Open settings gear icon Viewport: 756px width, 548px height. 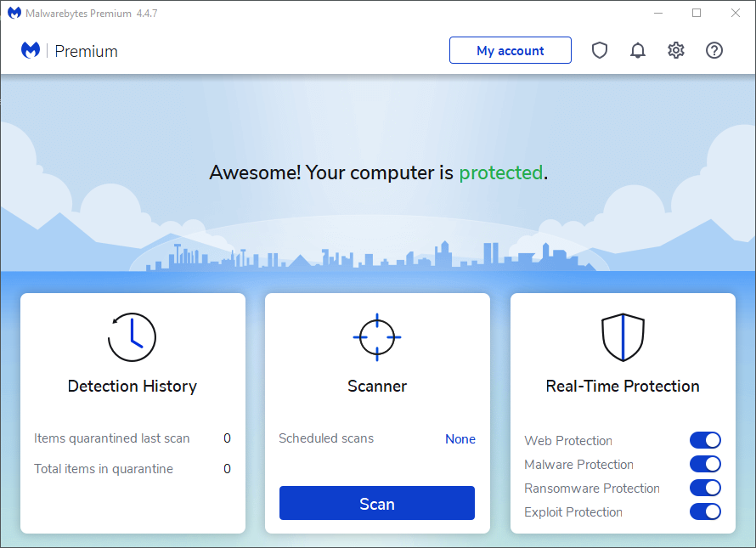click(676, 51)
